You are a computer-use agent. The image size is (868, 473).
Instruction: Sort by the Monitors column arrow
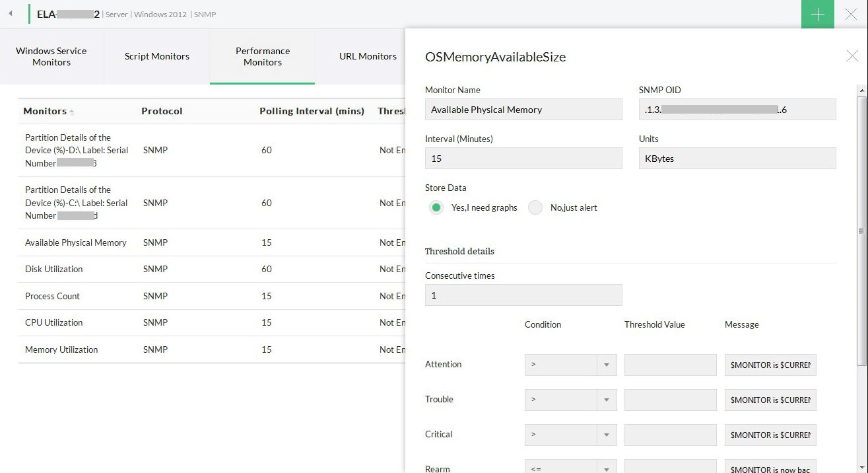(x=72, y=112)
